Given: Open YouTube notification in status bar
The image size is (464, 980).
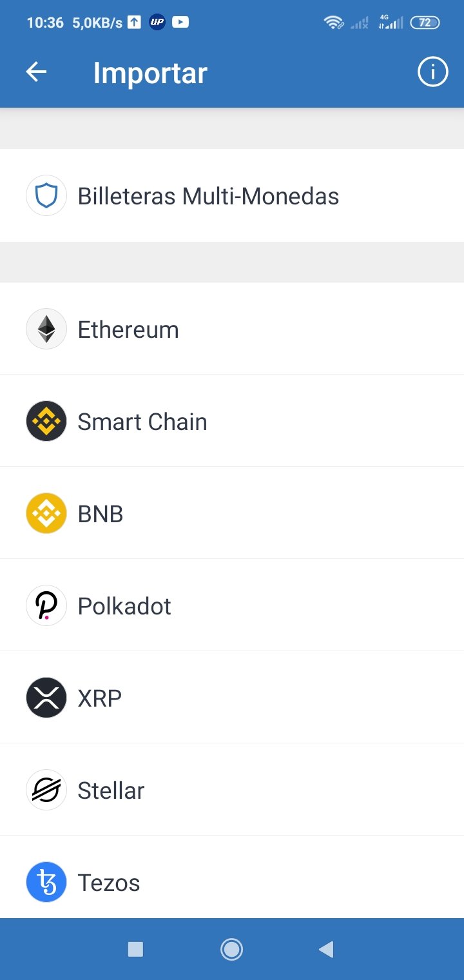Looking at the screenshot, I should tap(180, 23).
